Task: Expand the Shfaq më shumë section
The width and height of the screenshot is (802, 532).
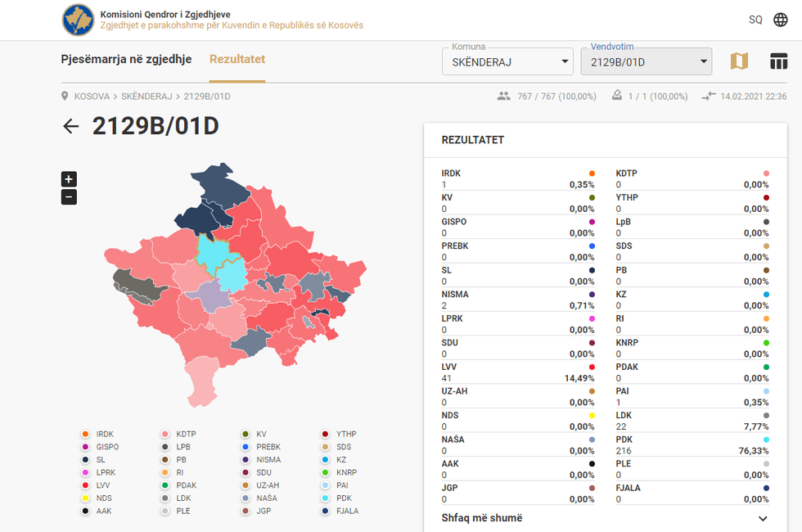Action: 605,518
